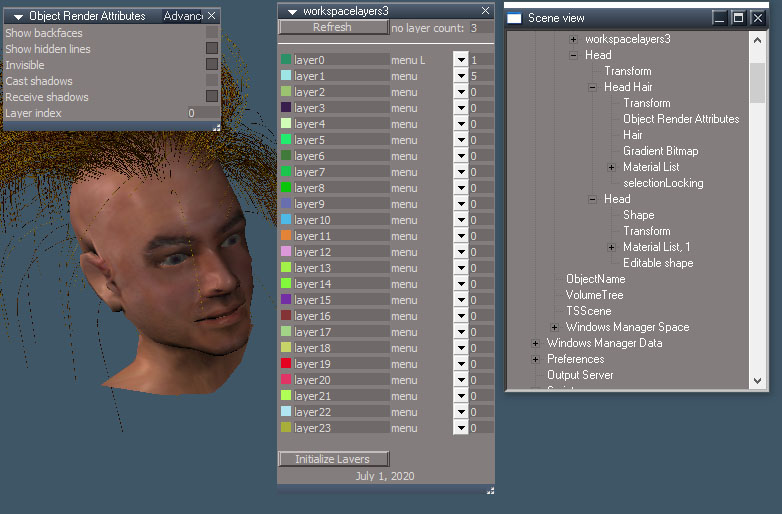This screenshot has width=782, height=514.
Task: Select the VolumeTree tree item
Action: 594,295
